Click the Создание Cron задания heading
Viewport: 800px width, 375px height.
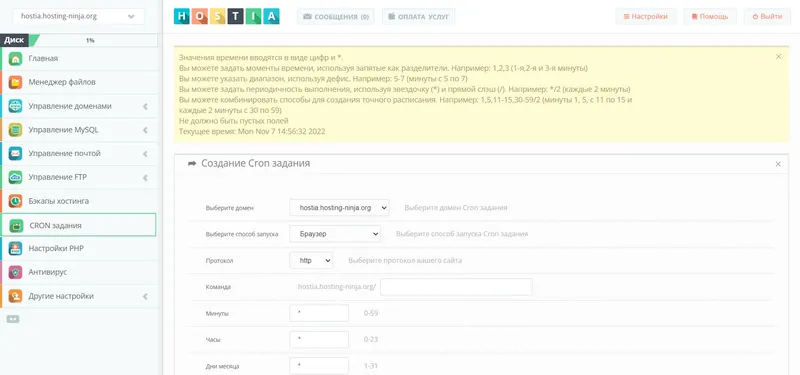256,164
